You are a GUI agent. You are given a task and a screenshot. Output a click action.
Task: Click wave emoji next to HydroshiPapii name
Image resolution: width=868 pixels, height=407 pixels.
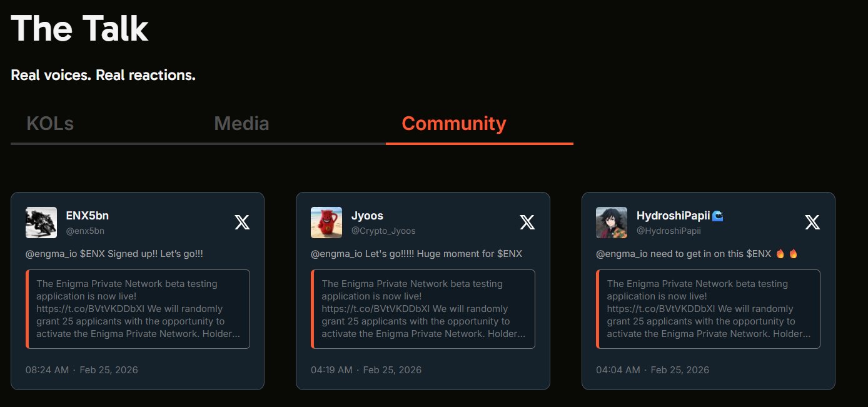(x=718, y=216)
